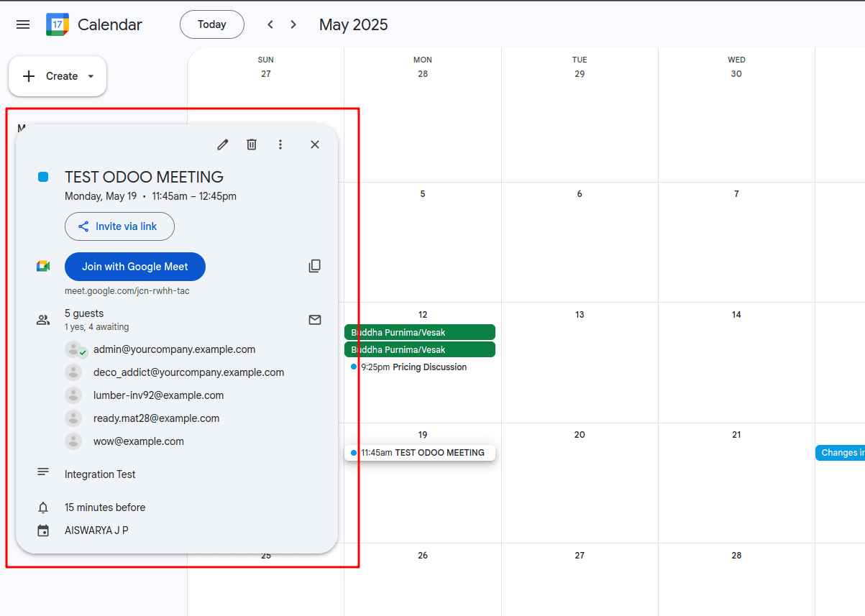Select date 29 under TUE header

pos(580,74)
